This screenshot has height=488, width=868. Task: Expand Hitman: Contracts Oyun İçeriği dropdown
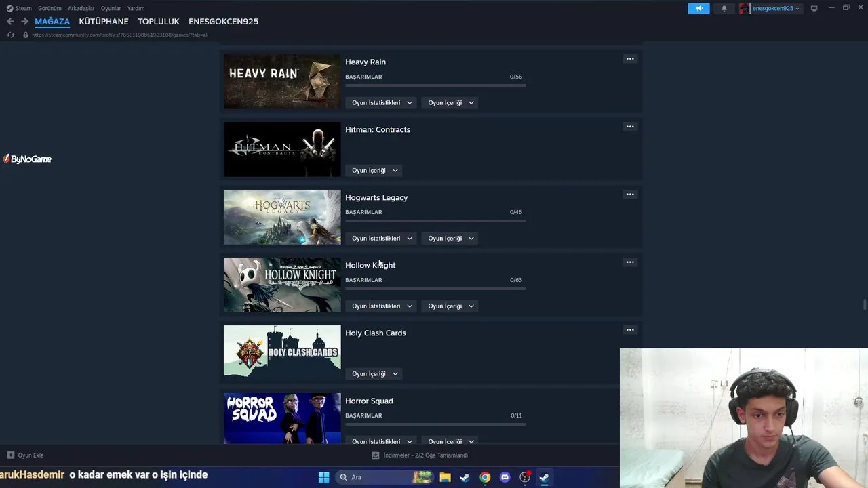click(374, 170)
